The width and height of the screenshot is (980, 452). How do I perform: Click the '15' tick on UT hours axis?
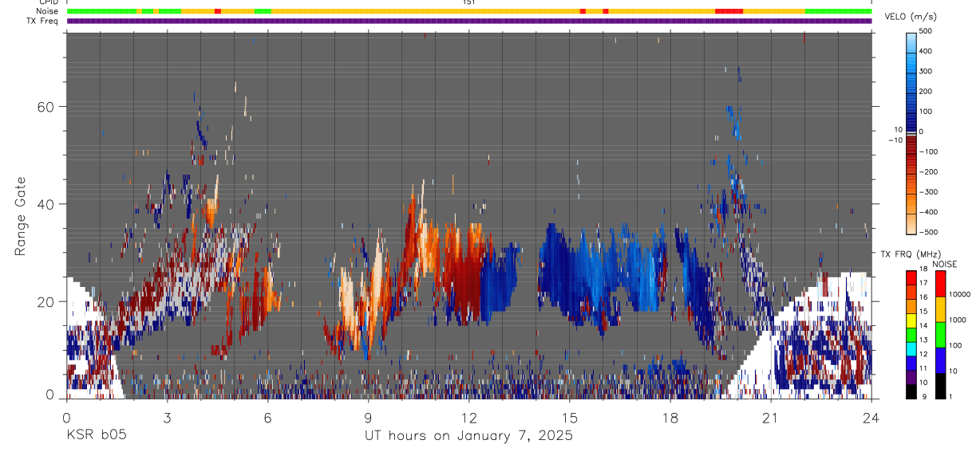(x=570, y=417)
